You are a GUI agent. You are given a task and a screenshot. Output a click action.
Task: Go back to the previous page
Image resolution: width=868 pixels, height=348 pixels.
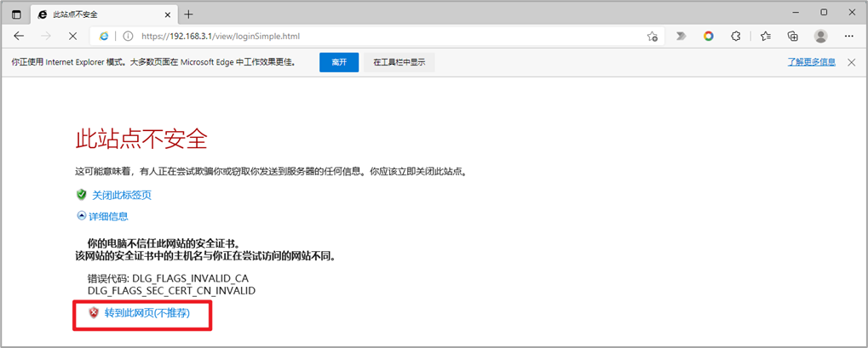(x=19, y=37)
